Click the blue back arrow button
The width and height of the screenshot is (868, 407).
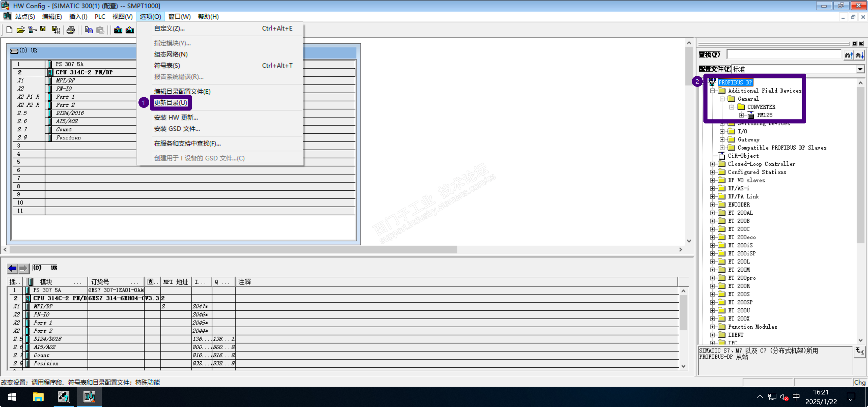tap(13, 268)
